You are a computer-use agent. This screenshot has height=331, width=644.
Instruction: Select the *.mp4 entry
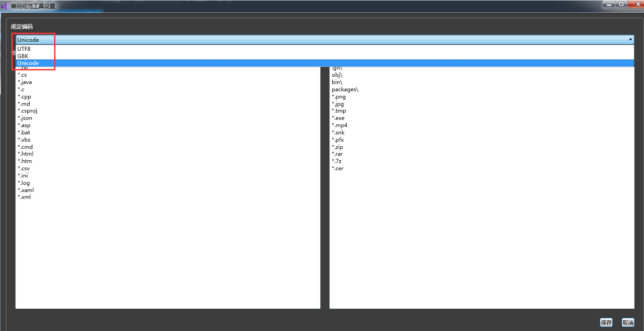339,125
